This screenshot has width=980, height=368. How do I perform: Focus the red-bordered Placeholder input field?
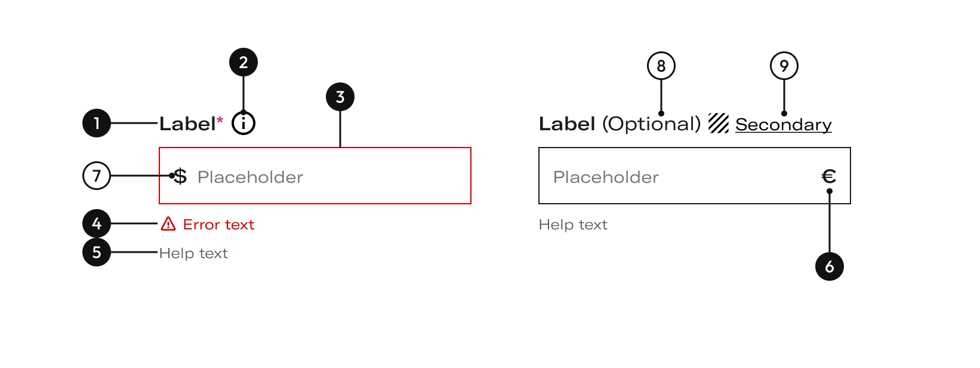tap(315, 176)
